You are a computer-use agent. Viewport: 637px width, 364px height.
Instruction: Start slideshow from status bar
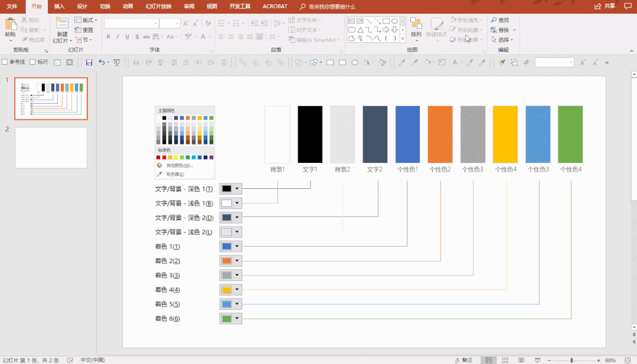tap(537, 360)
